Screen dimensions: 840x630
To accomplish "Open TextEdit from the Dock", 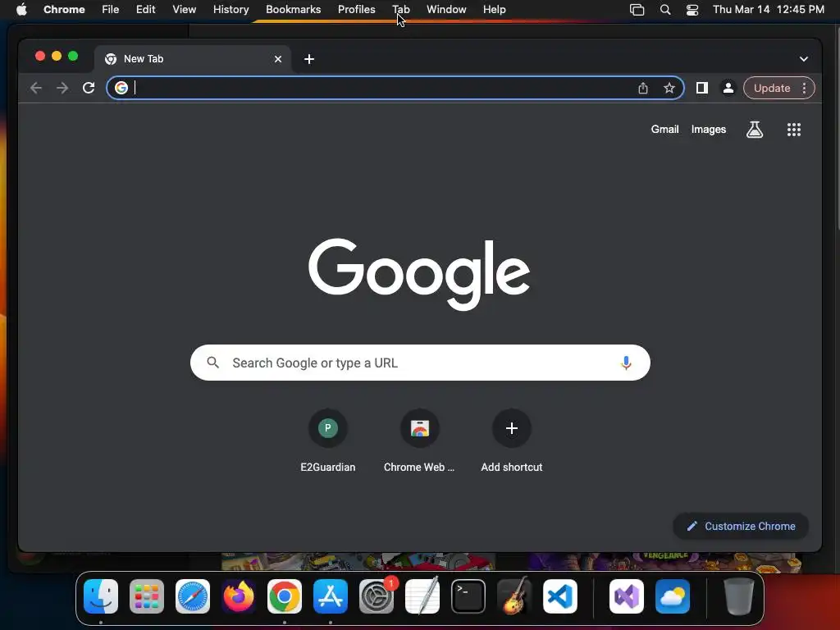I will coord(422,596).
